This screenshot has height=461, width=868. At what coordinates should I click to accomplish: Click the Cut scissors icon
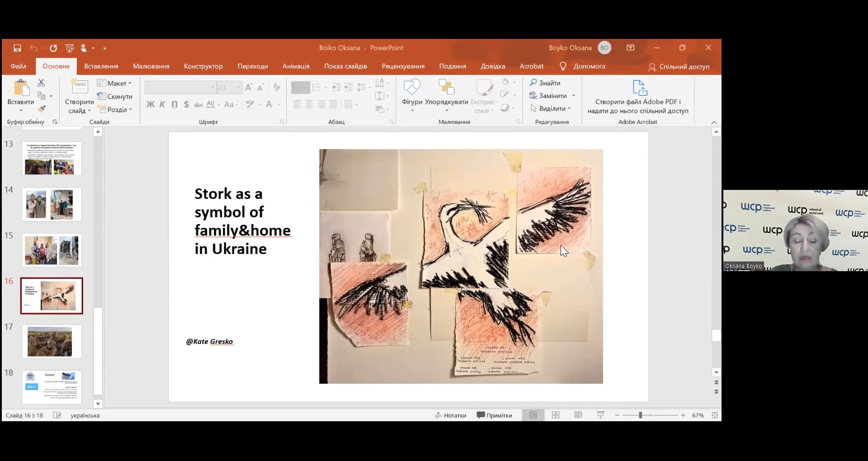(41, 83)
